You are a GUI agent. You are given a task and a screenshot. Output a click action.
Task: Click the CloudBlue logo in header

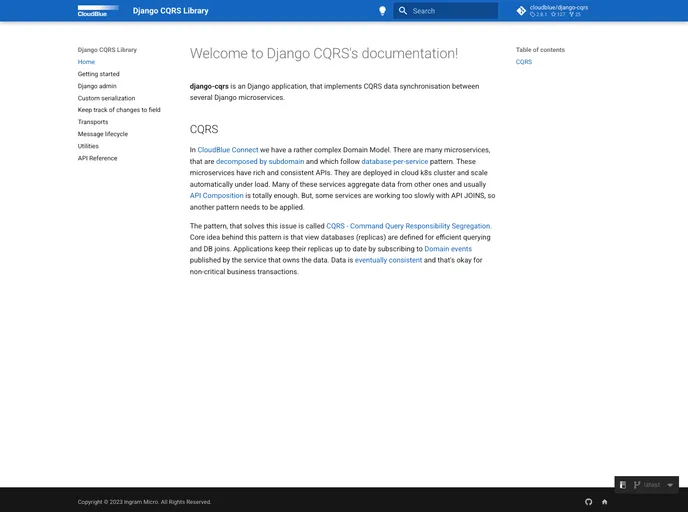point(98,11)
